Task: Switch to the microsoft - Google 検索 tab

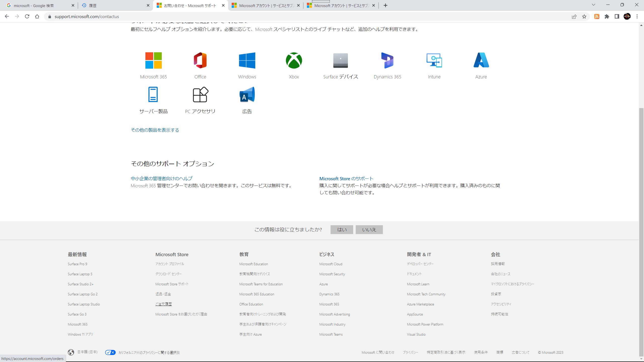Action: [x=40, y=5]
